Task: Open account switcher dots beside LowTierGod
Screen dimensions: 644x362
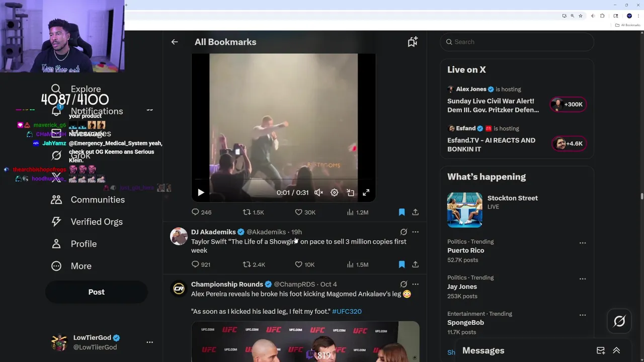Action: 149,342
